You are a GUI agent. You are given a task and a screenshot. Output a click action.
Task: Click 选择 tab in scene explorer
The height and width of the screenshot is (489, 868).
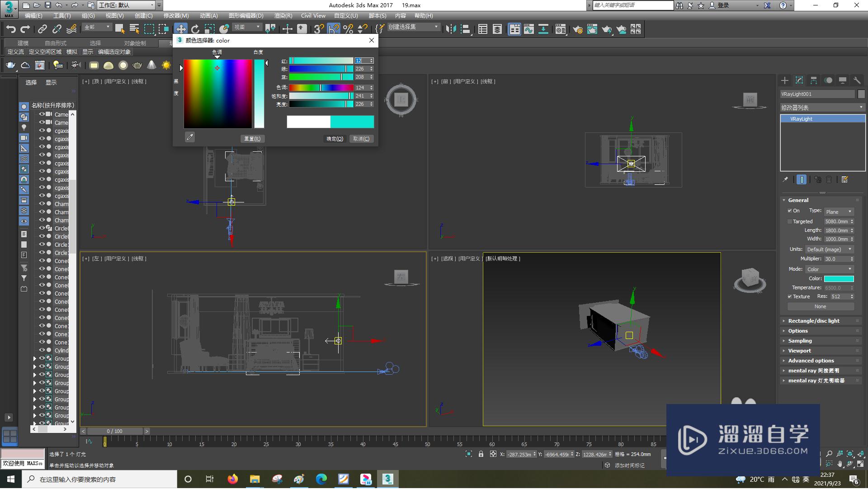tap(31, 82)
